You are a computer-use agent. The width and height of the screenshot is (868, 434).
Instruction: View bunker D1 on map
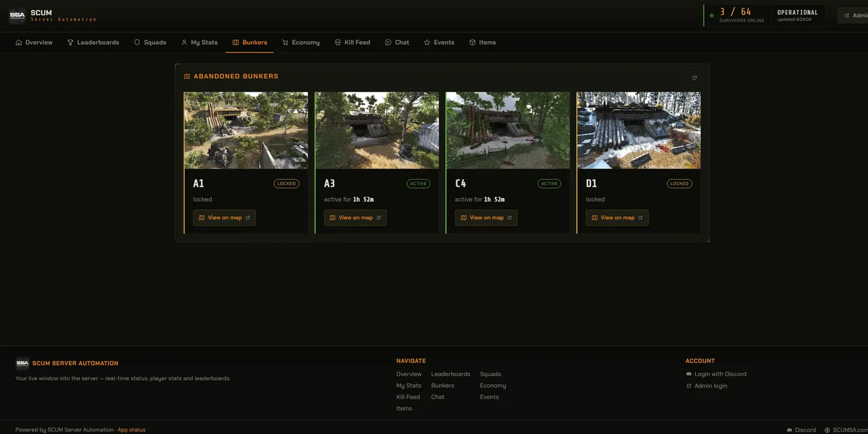point(617,218)
